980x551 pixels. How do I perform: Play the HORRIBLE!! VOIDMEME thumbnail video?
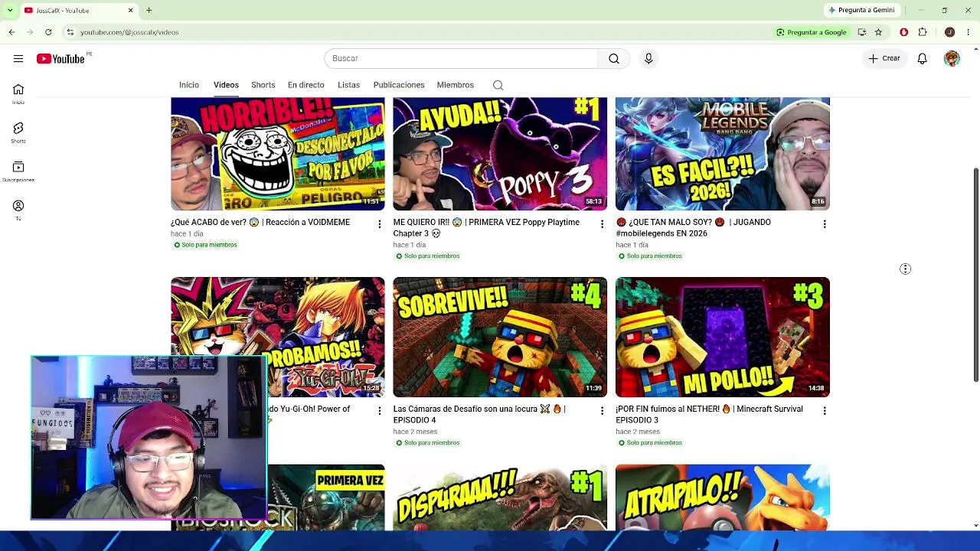[278, 154]
